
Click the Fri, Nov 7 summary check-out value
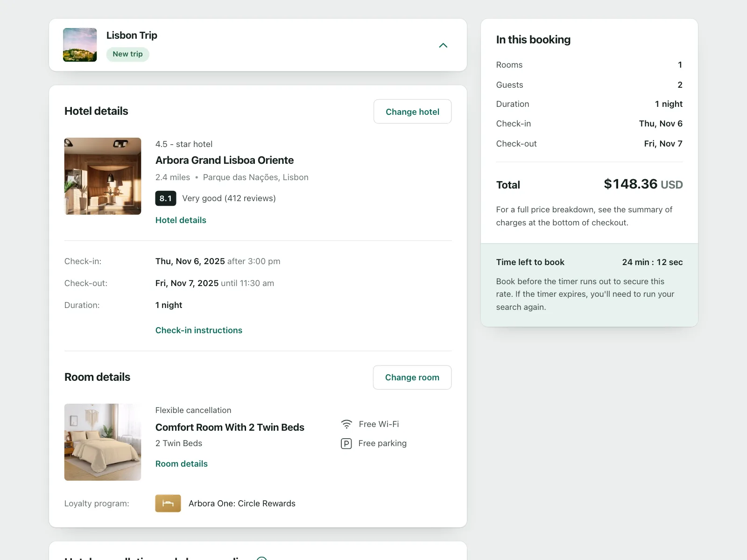663,144
